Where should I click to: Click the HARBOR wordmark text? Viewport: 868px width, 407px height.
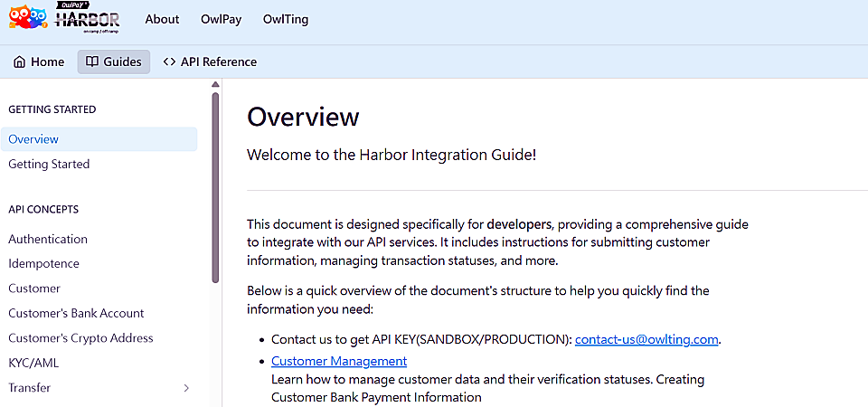pyautogui.click(x=87, y=20)
